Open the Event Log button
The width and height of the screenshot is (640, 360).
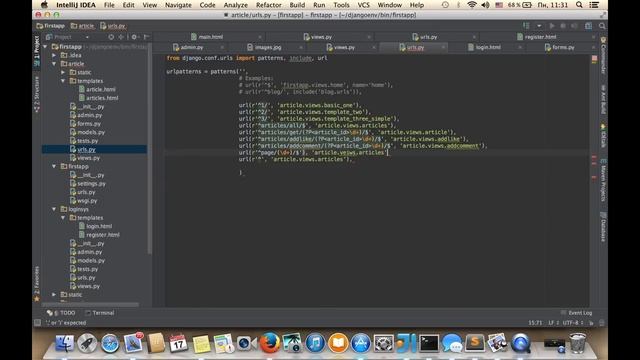[576, 313]
